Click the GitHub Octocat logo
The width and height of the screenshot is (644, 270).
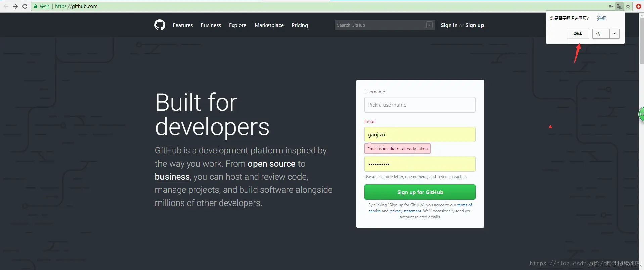(x=160, y=25)
